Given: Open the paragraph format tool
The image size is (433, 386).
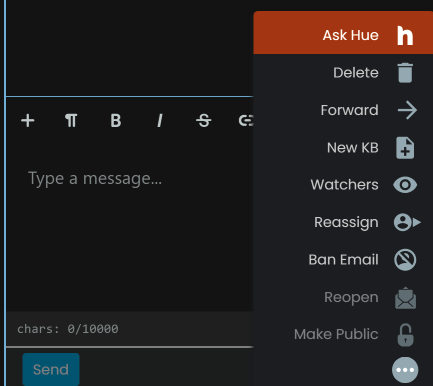Looking at the screenshot, I should (71, 120).
